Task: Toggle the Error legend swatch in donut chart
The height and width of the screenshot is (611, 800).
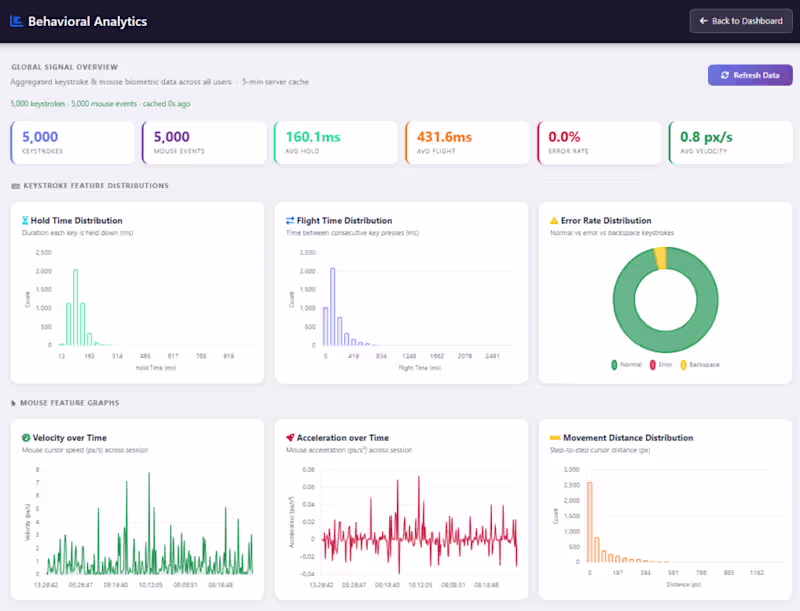Action: [x=652, y=365]
